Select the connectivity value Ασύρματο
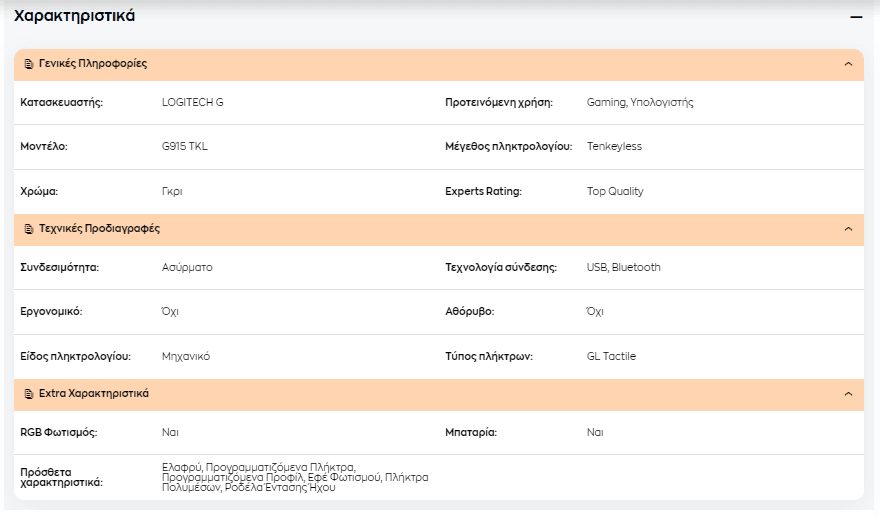Screen dimensions: 880x517 [187, 267]
